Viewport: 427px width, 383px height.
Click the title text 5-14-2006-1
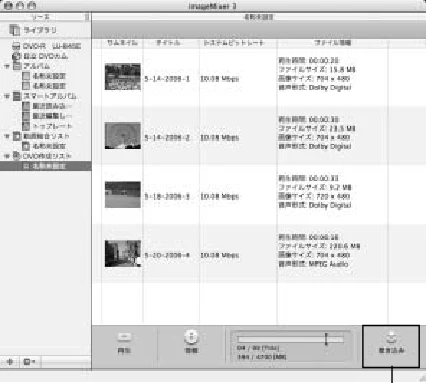(x=167, y=79)
